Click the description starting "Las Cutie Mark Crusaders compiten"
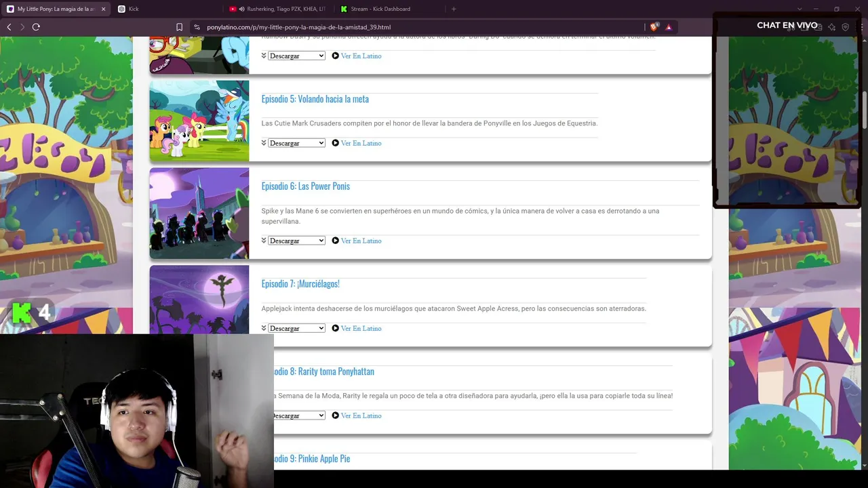The height and width of the screenshot is (488, 868). pyautogui.click(x=429, y=123)
